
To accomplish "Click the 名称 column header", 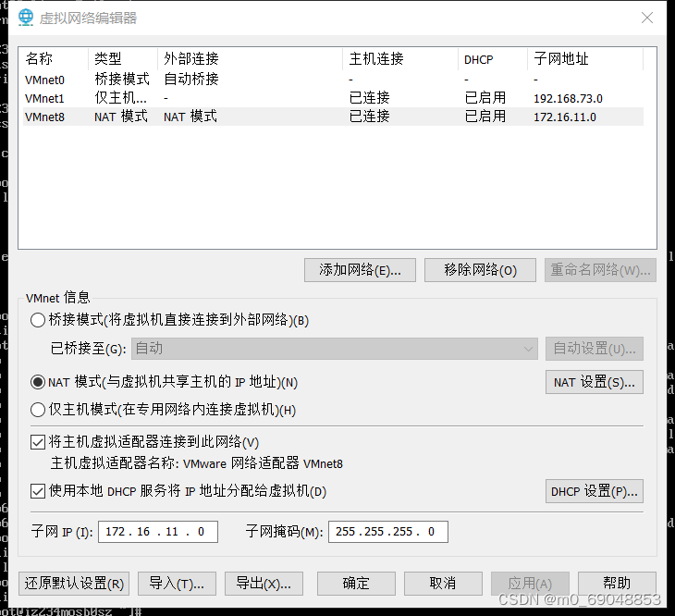I will click(55, 58).
